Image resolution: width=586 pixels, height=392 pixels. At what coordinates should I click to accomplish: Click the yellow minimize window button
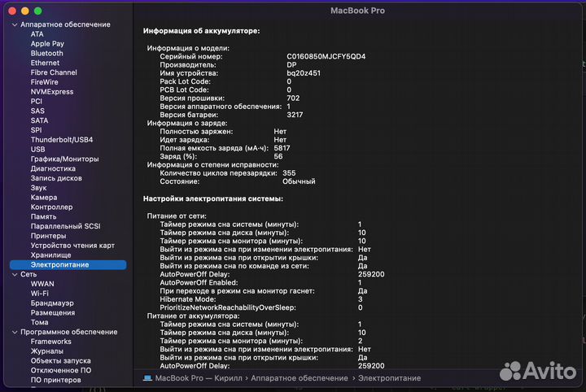click(x=25, y=11)
